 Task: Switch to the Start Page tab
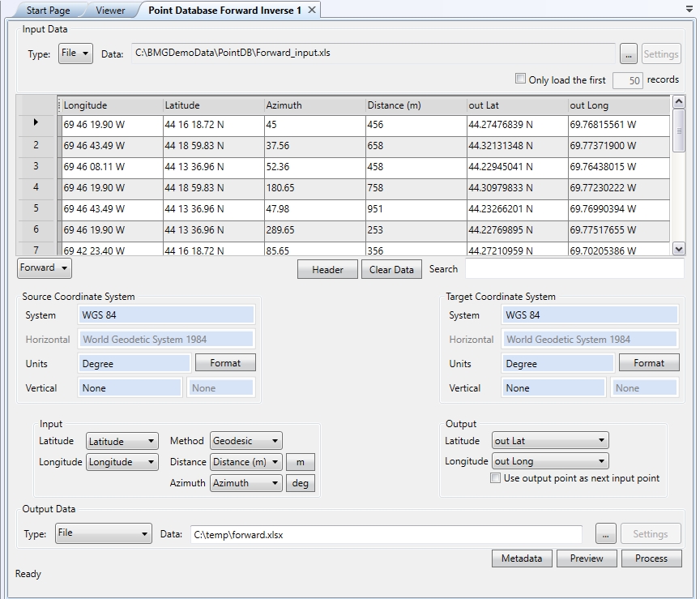click(x=50, y=11)
